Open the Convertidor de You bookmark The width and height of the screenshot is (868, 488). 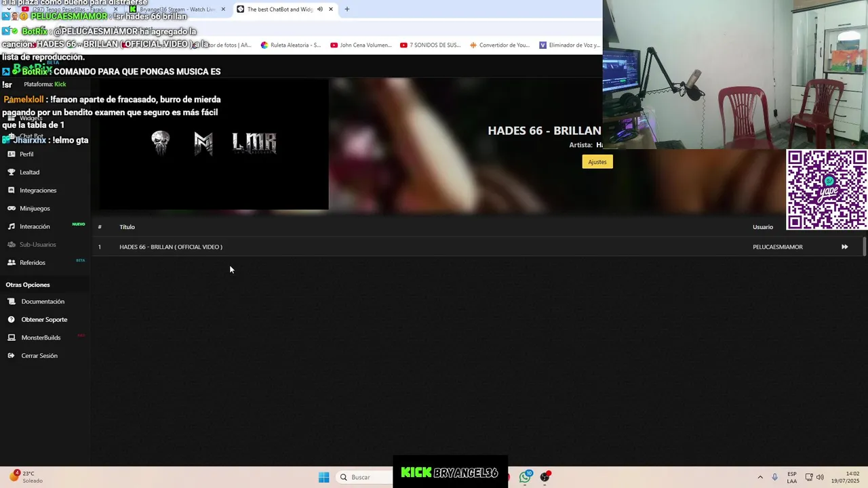500,45
